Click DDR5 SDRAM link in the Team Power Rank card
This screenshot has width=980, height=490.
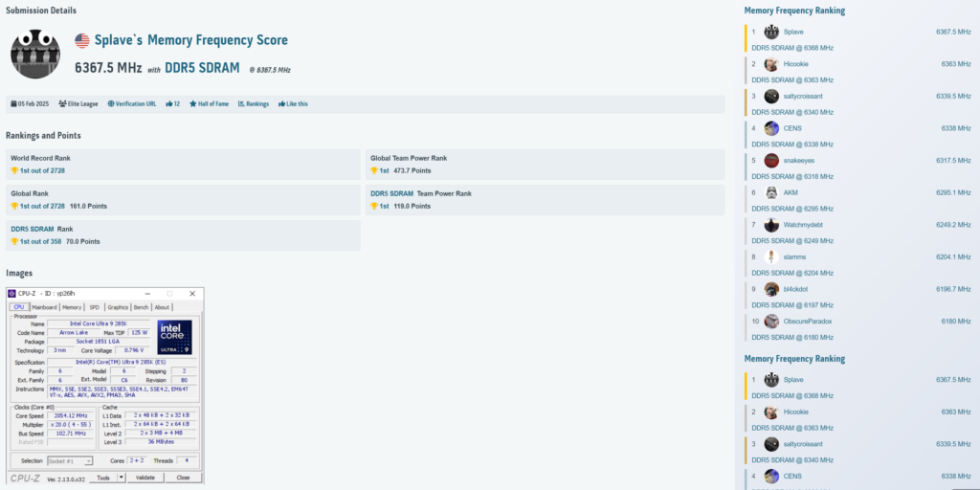[x=391, y=193]
